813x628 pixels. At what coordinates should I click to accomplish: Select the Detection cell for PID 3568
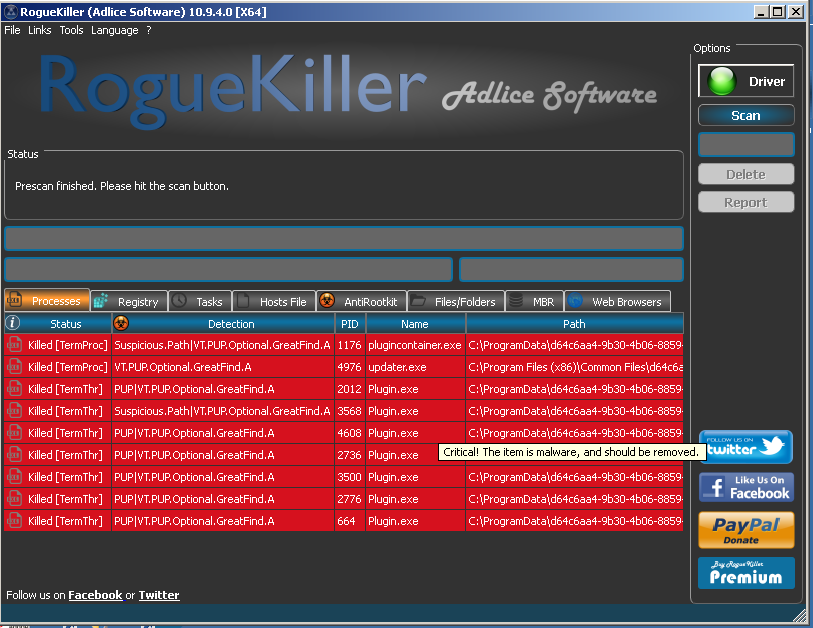223,411
